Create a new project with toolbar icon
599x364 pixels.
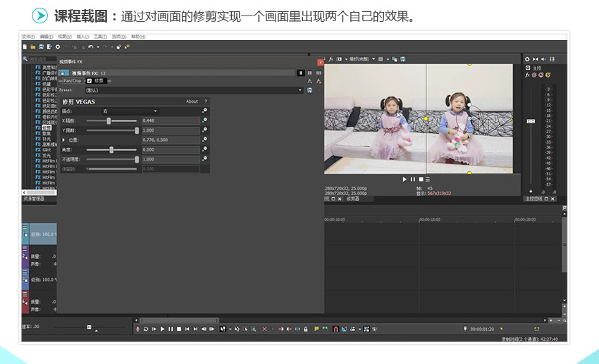25,47
